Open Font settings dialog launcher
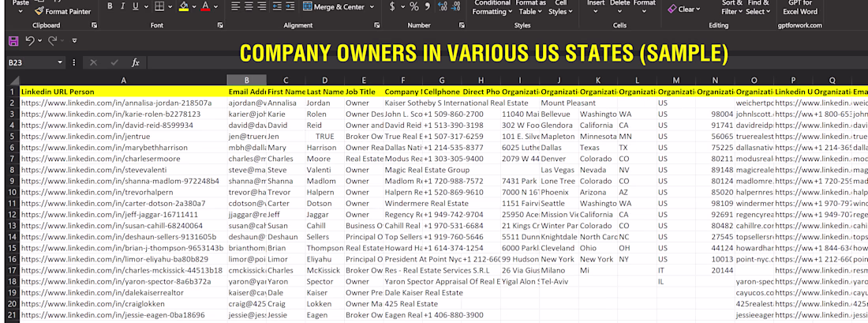 (220, 25)
